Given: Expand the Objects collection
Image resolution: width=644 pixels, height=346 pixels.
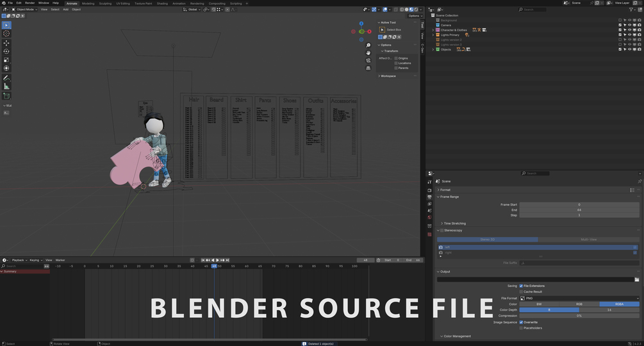Looking at the screenshot, I should tap(433, 49).
